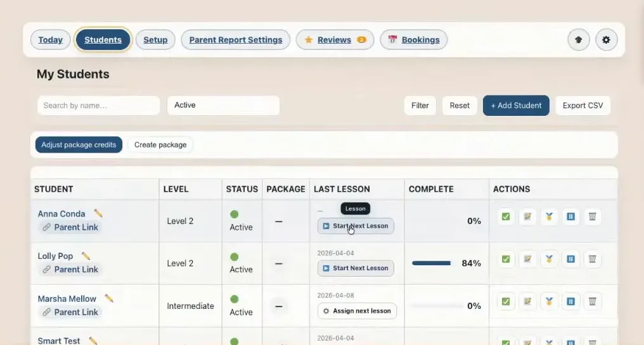Edit Smart Test via the pencil icon
Viewport: 644px width, 345px height.
[x=93, y=341]
